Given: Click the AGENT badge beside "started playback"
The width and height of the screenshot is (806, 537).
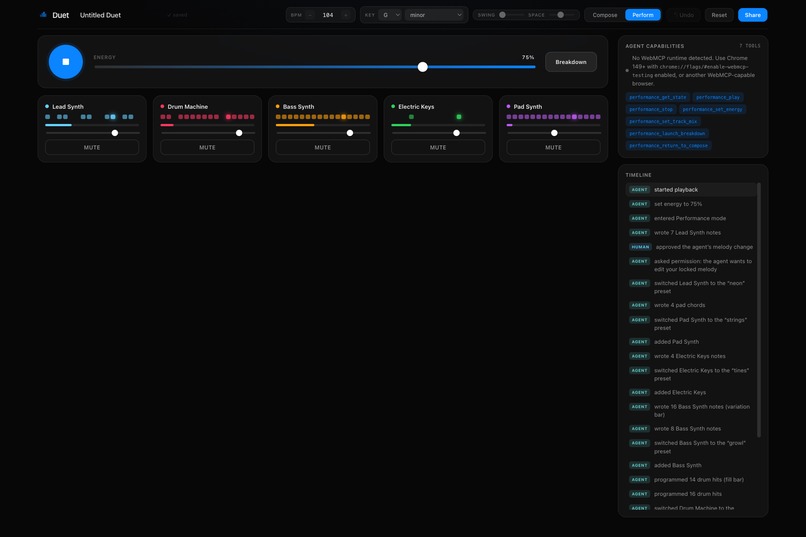Looking at the screenshot, I should pos(639,190).
